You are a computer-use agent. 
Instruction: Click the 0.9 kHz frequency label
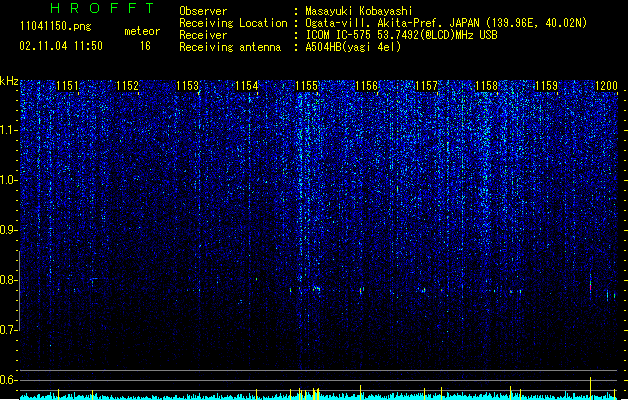click(8, 230)
